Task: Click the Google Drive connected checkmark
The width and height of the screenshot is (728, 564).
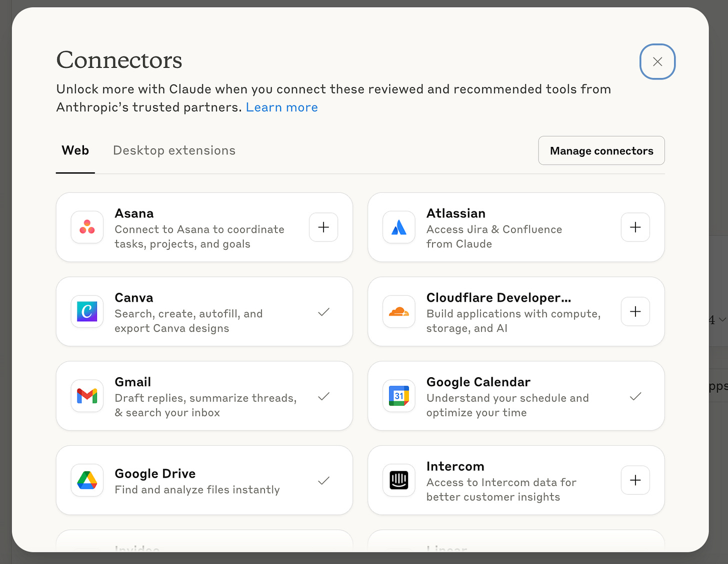Action: [324, 481]
